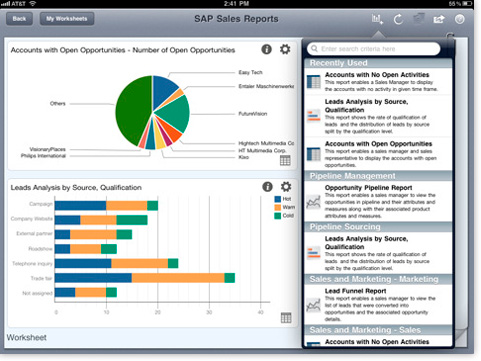Click the Wi-Fi signal icon in status bar
This screenshot has width=481, height=361.
pos(32,3)
